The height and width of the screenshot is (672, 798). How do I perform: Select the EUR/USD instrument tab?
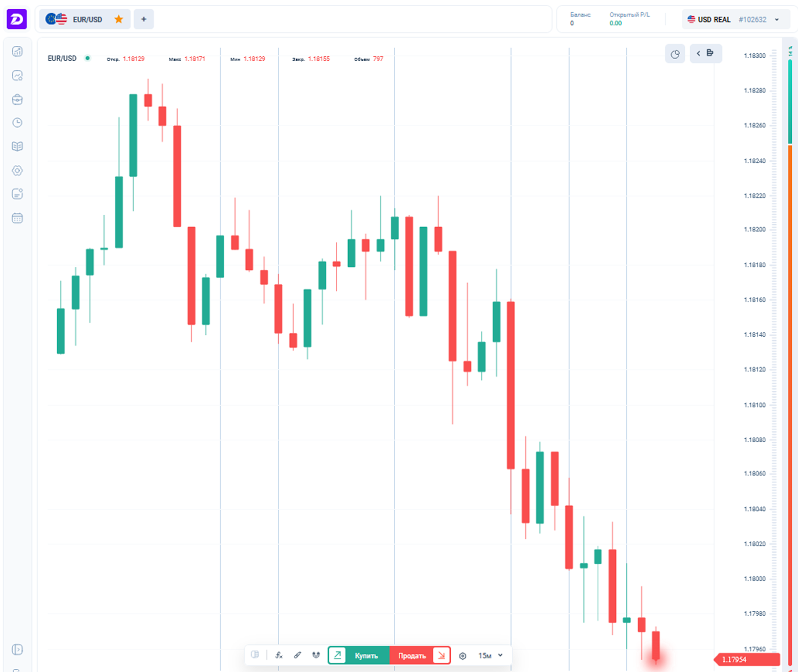80,19
